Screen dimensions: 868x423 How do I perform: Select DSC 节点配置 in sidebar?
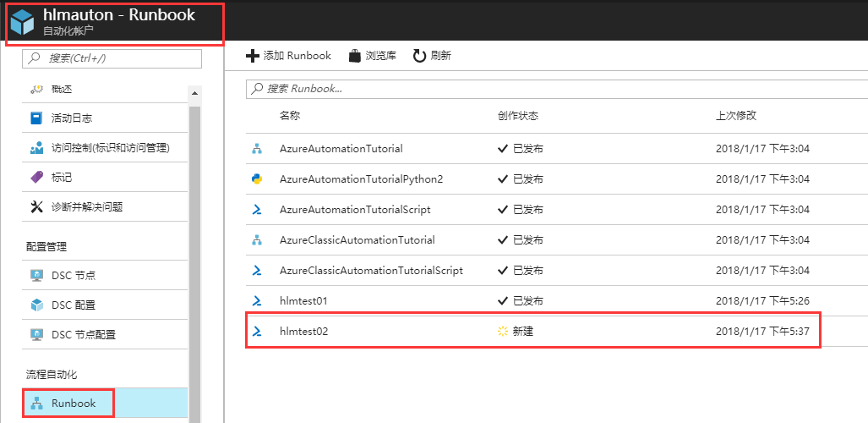(x=105, y=335)
